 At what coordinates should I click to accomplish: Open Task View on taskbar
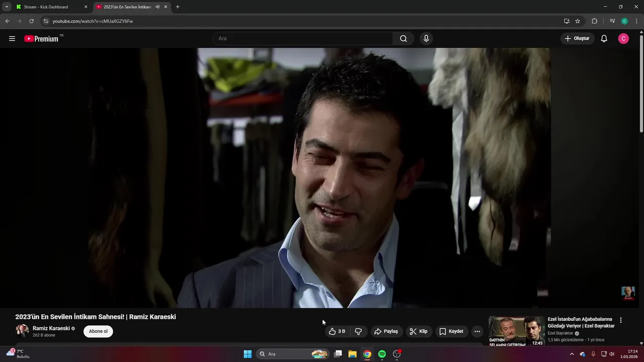[338, 354]
